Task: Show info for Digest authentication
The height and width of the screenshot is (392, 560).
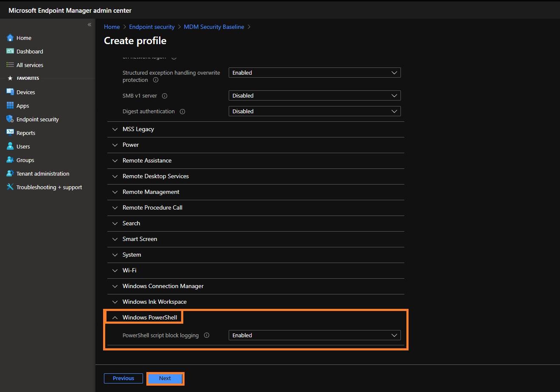Action: coord(182,112)
